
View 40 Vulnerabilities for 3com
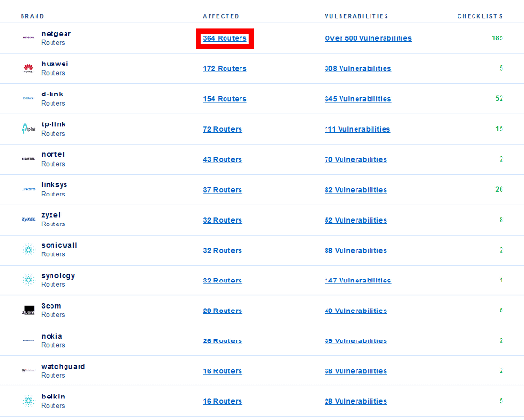[x=356, y=311]
